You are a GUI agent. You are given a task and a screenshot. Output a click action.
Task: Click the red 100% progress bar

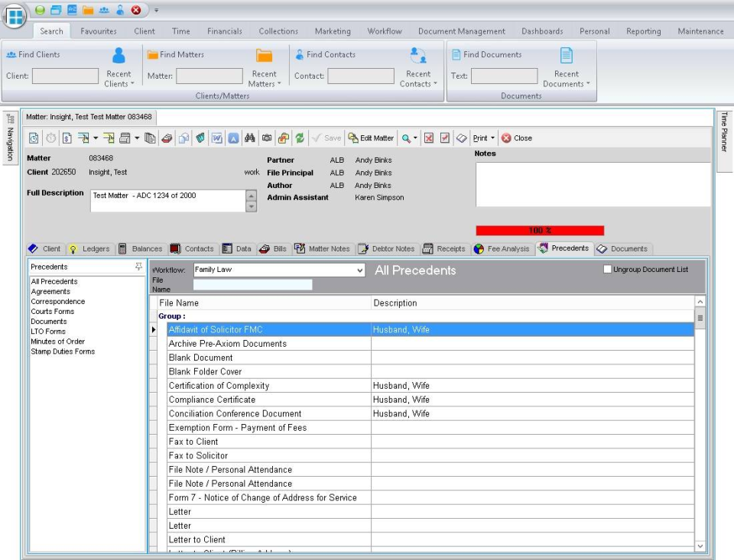pyautogui.click(x=539, y=229)
